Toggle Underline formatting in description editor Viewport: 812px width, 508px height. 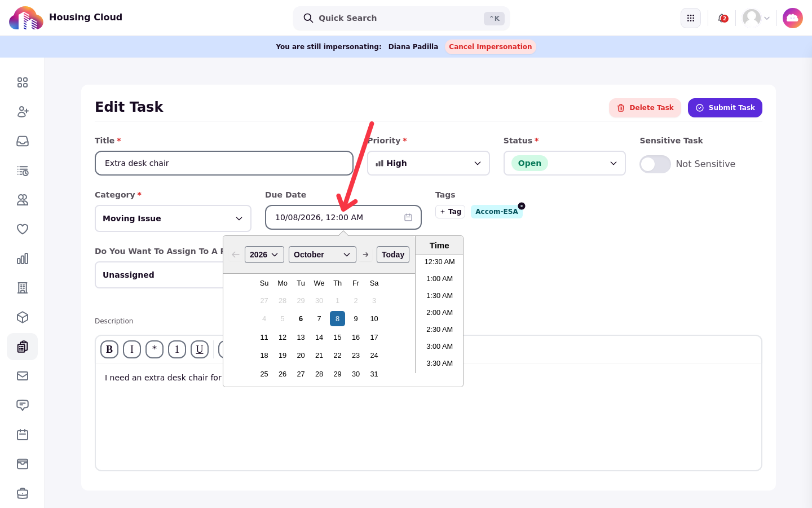200,349
